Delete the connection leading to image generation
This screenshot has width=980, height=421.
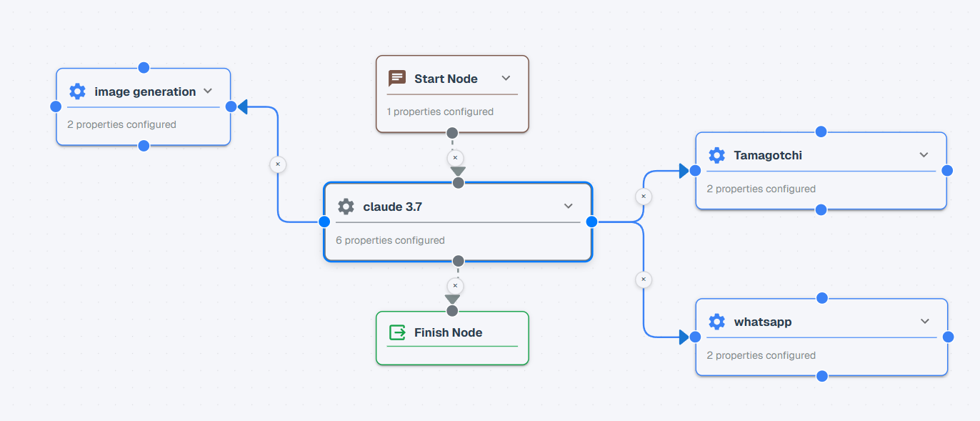click(x=278, y=164)
